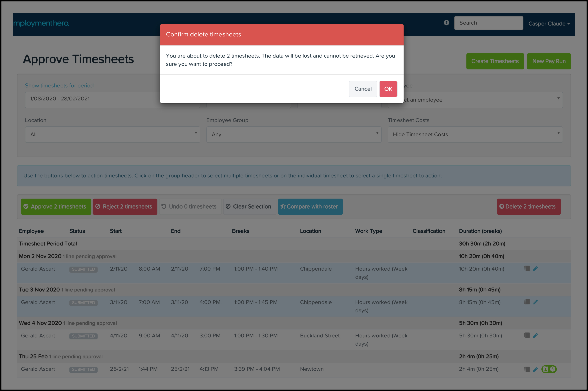Click into the Search box

pyautogui.click(x=488, y=23)
